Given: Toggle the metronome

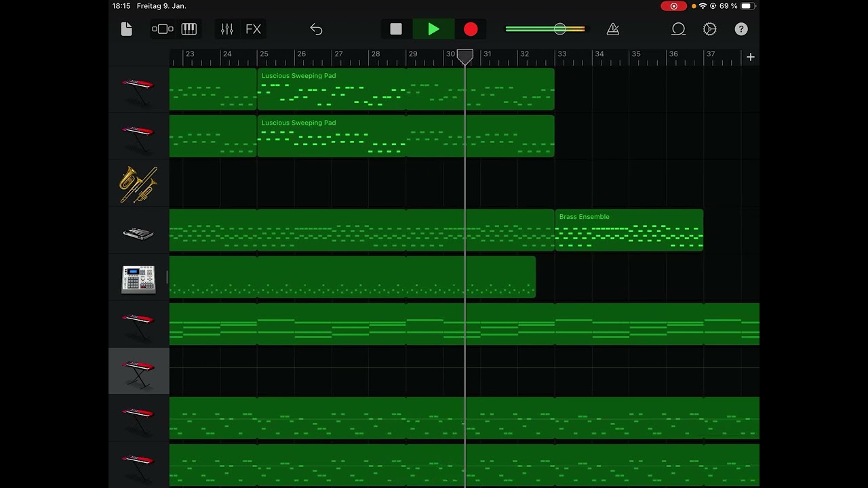Looking at the screenshot, I should point(613,29).
